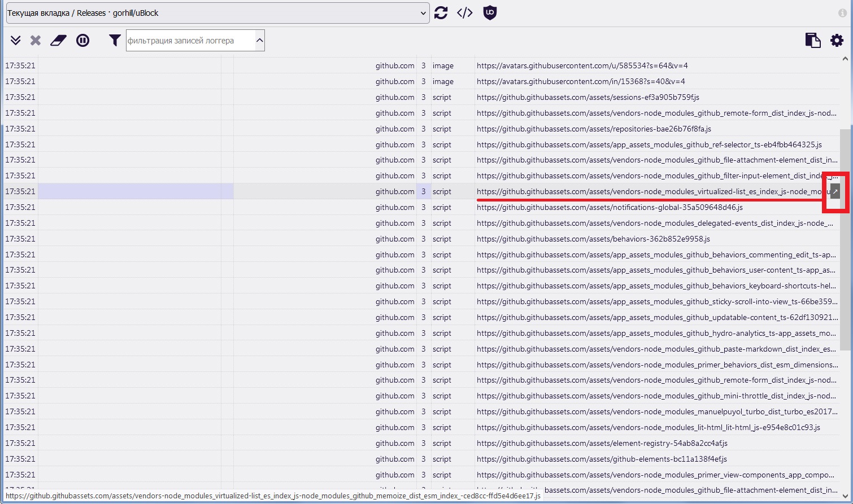Click the primer_view-components script URL

[x=657, y=475]
